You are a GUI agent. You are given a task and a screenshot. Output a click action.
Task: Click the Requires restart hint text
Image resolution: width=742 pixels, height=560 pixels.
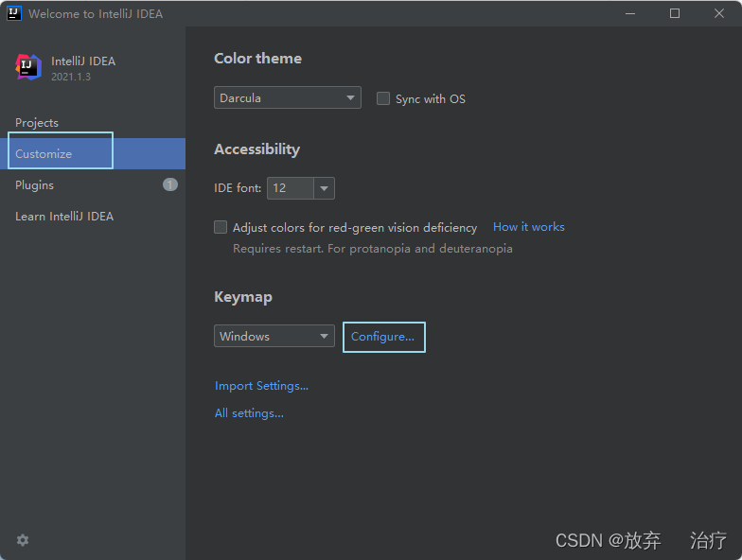pos(373,248)
